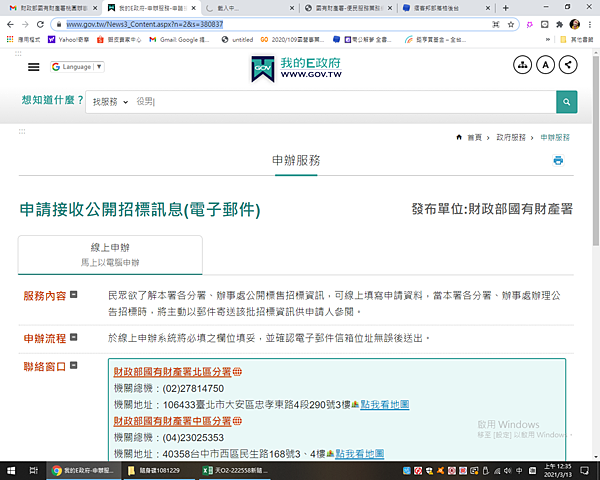Open 財政部國有財產署北區分署 link
The width and height of the screenshot is (600, 480).
tap(173, 372)
